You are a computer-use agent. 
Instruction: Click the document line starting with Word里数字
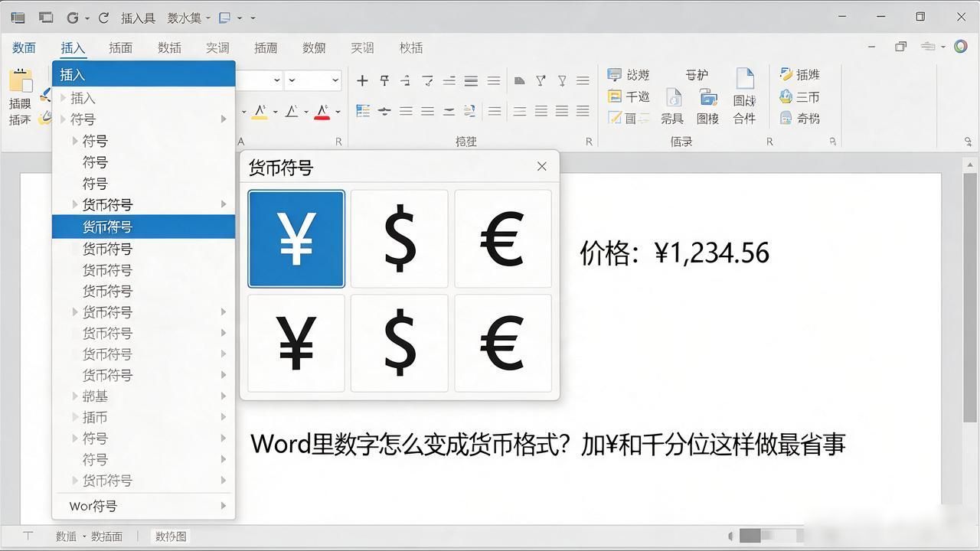(x=548, y=444)
